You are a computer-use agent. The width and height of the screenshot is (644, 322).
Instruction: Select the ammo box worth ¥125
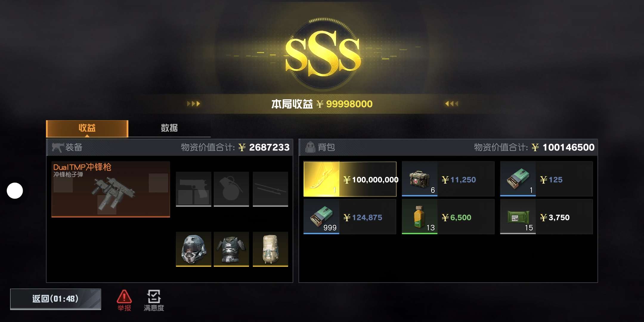[x=547, y=179]
